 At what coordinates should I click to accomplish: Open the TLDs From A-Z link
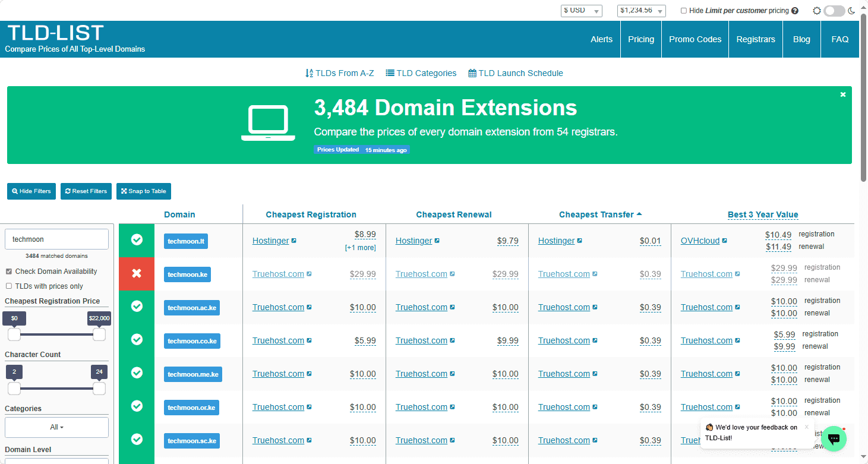[339, 73]
